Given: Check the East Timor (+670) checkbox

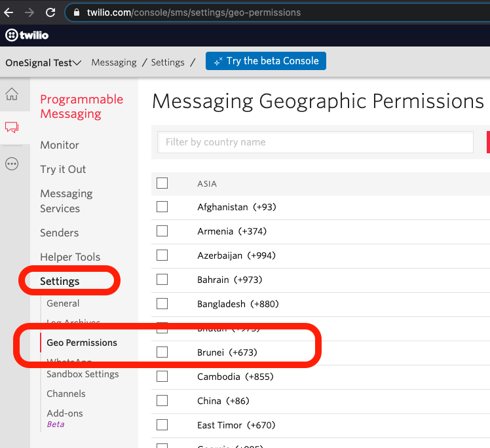Looking at the screenshot, I should click(x=162, y=425).
